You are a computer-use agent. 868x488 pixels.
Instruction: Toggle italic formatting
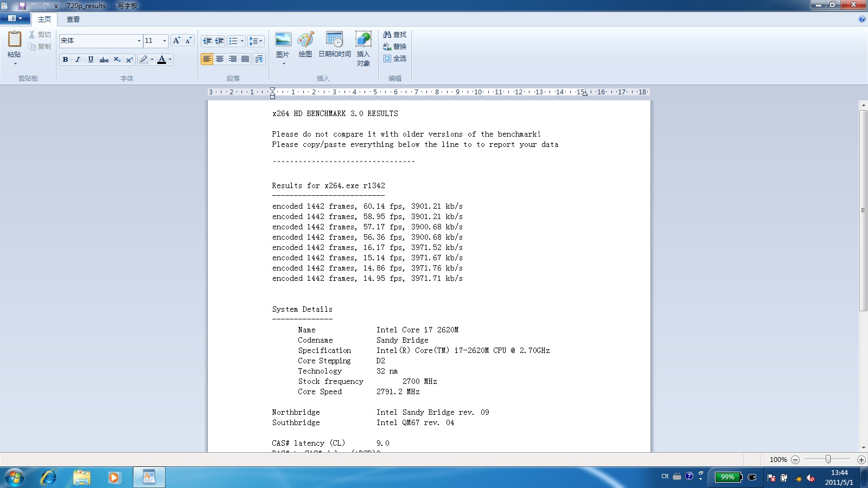78,60
